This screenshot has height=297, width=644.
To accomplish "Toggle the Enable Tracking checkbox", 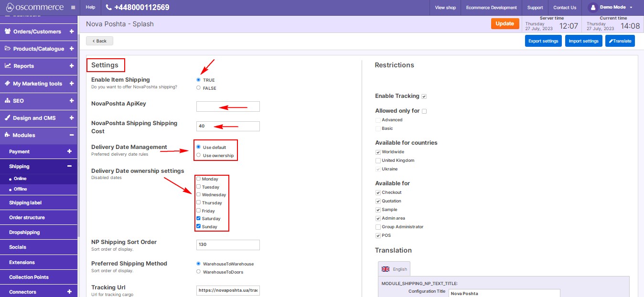I will [424, 96].
